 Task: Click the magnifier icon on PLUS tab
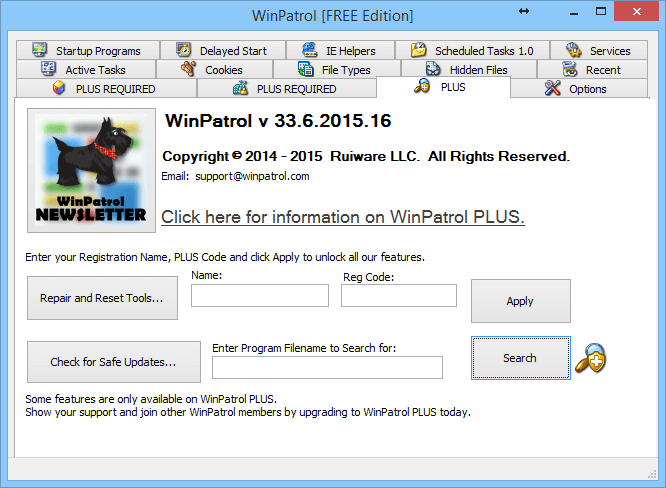pyautogui.click(x=422, y=85)
